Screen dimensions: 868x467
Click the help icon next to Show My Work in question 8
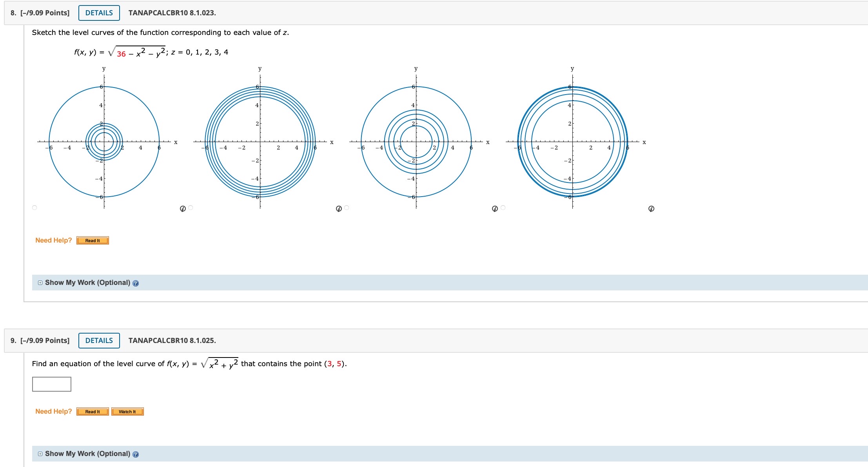[x=136, y=283]
